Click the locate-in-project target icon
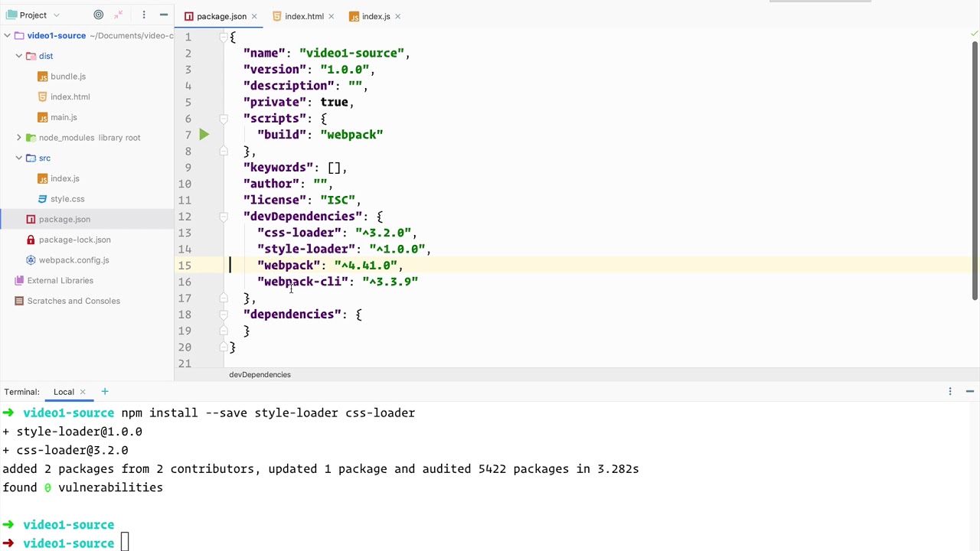The image size is (980, 551). coord(99,15)
